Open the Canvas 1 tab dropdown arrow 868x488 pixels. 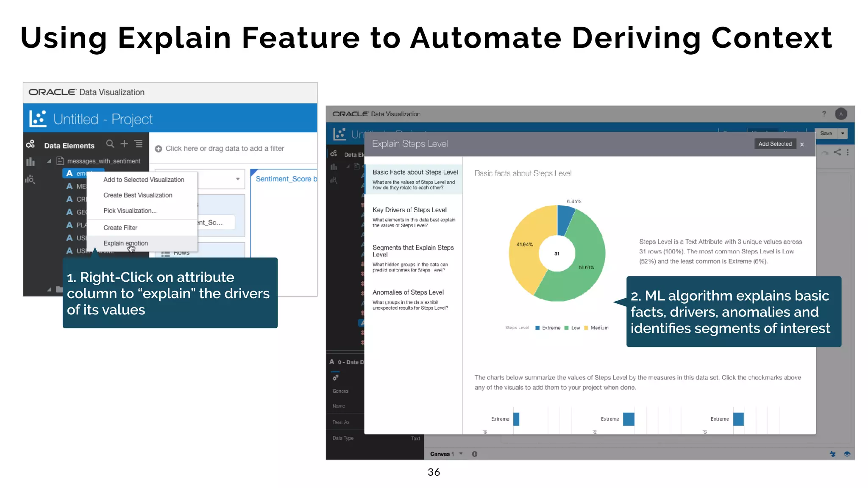[461, 454]
